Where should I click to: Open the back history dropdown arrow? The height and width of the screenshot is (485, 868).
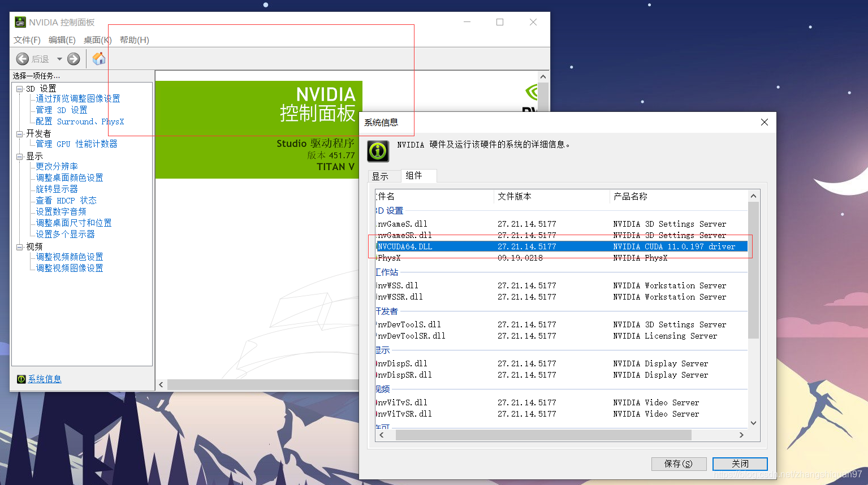click(x=59, y=59)
